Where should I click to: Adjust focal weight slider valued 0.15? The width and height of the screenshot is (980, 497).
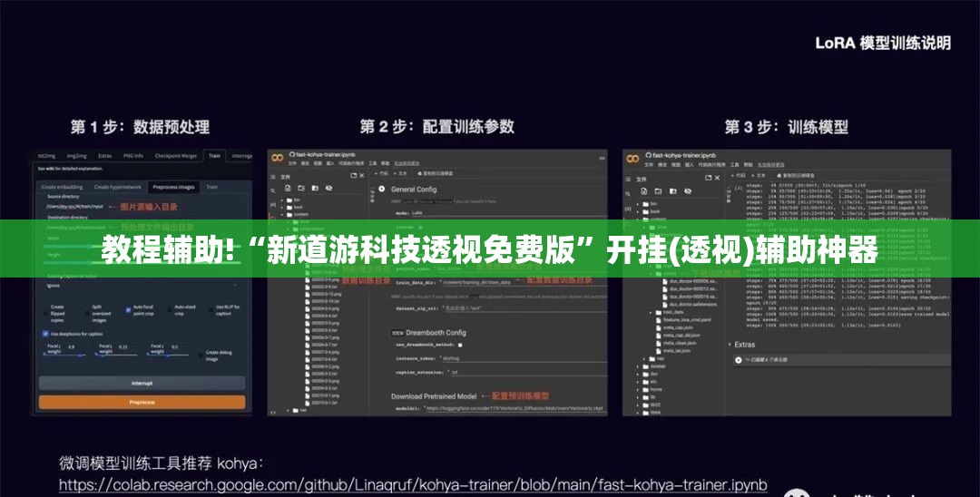point(115,354)
